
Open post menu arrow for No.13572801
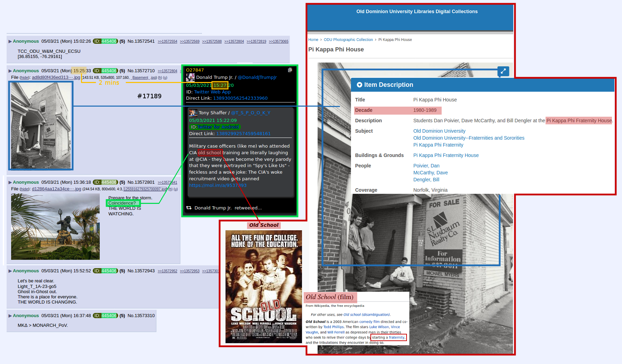click(10, 182)
